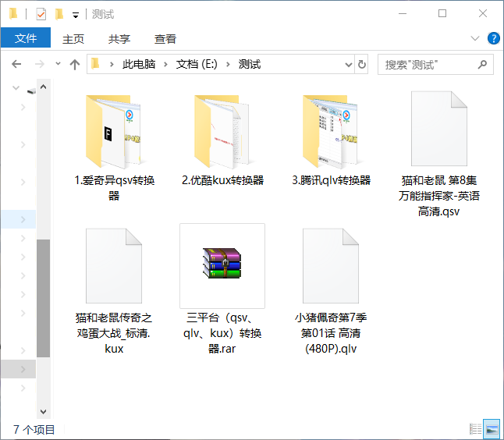
Task: Expand the ribbon with the chevron
Action: [x=475, y=38]
